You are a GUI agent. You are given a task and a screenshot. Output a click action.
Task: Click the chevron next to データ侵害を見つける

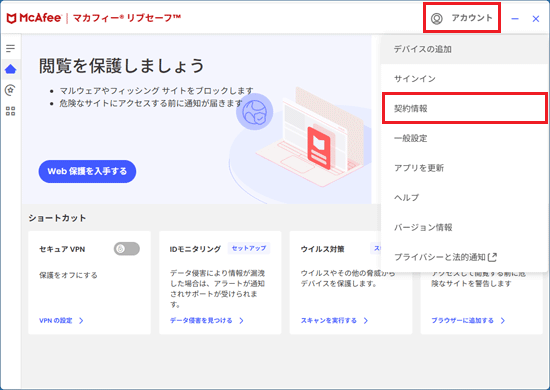click(241, 321)
